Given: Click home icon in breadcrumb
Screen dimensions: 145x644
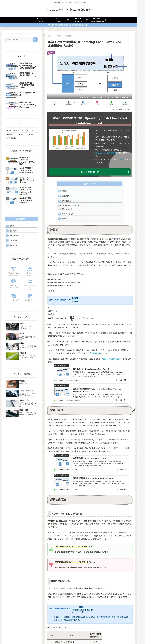Looking at the screenshot, I should click(49, 36).
